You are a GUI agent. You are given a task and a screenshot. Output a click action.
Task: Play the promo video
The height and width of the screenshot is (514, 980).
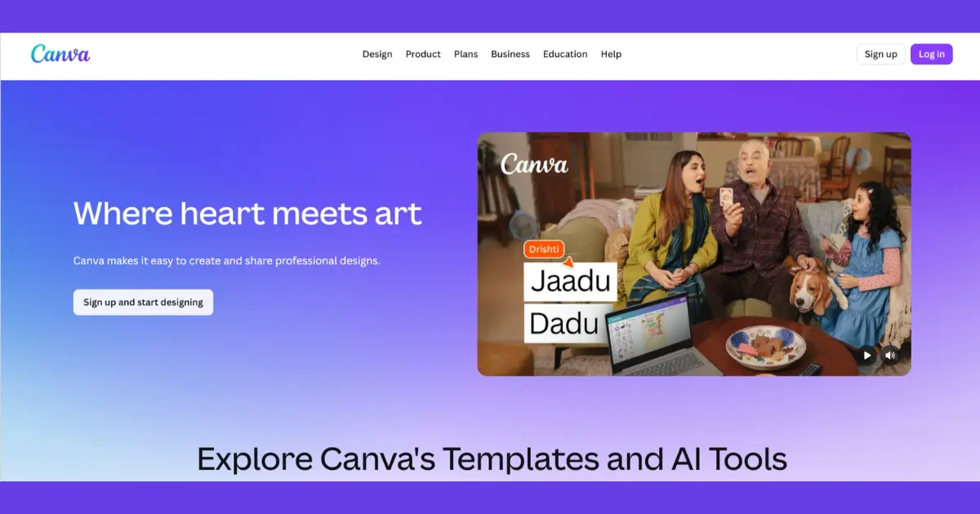click(866, 355)
